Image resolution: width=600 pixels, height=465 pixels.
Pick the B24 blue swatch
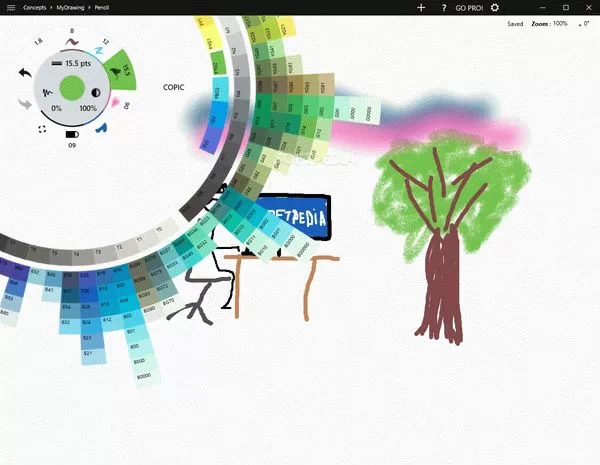[90, 325]
